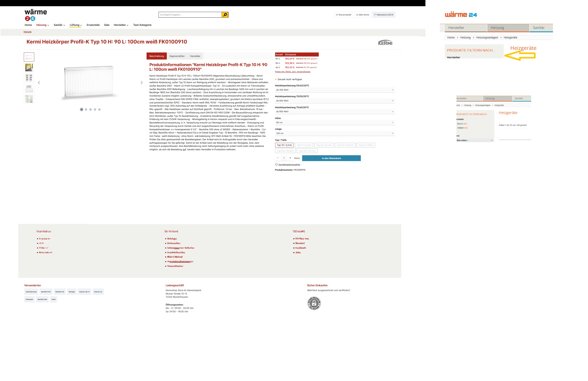588x381 pixels.
Task: Switch to the Eigenschaften tab
Action: coord(177,56)
